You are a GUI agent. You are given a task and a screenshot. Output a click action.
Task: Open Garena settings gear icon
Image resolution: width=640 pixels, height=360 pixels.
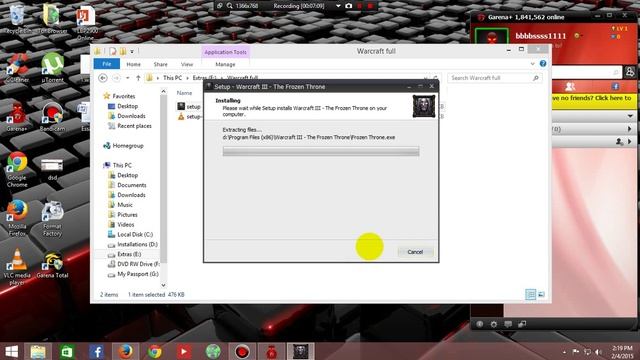[494, 324]
